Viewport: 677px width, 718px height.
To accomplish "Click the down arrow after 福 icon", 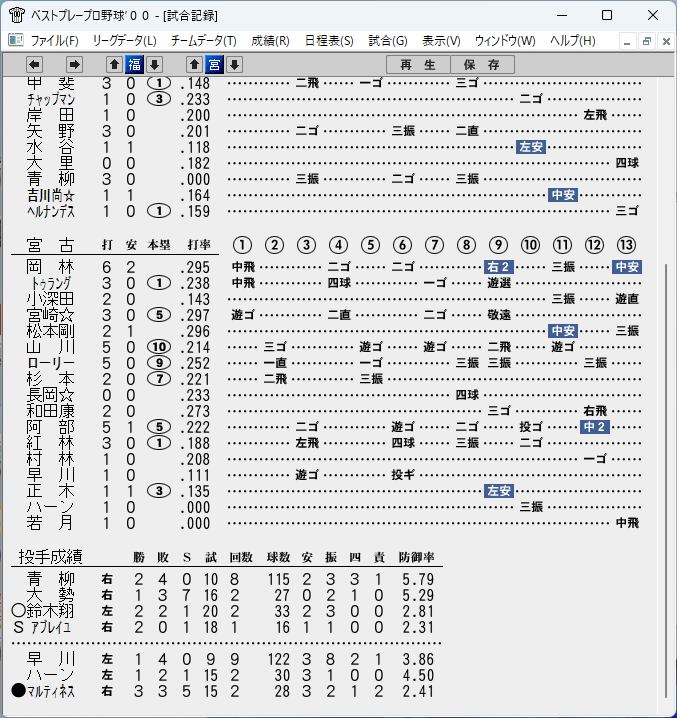I will pos(154,65).
